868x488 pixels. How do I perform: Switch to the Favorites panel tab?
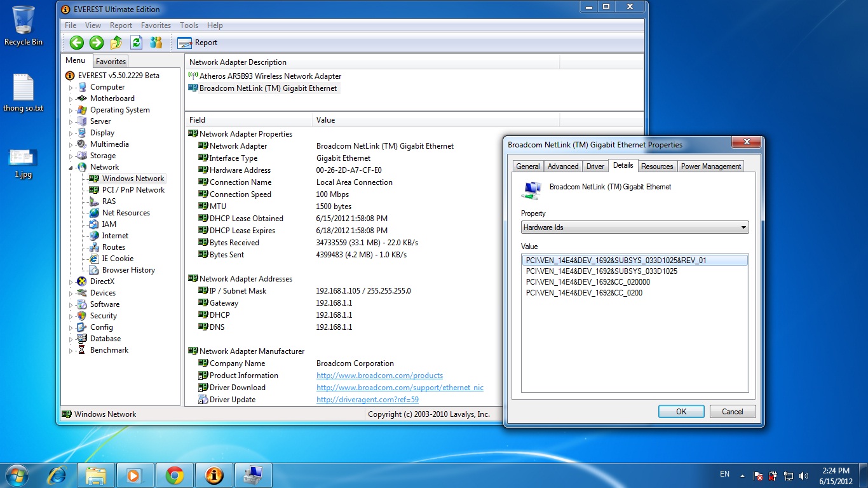111,62
